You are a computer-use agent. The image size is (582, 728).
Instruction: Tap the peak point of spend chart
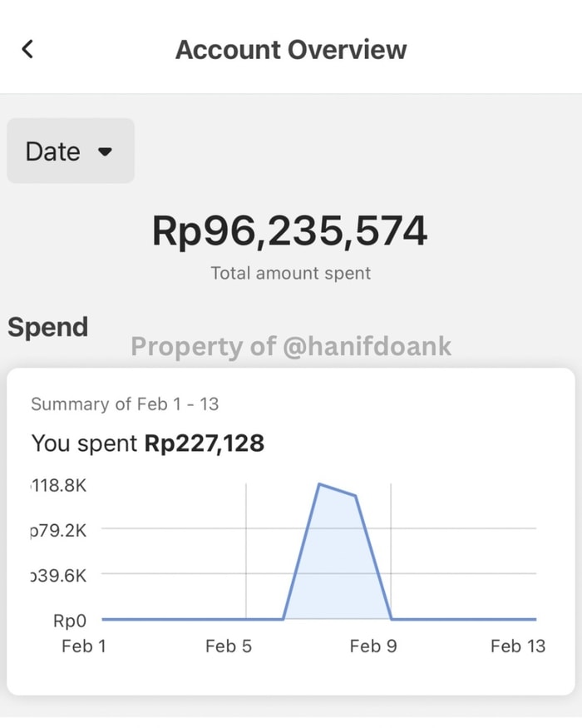[319, 483]
